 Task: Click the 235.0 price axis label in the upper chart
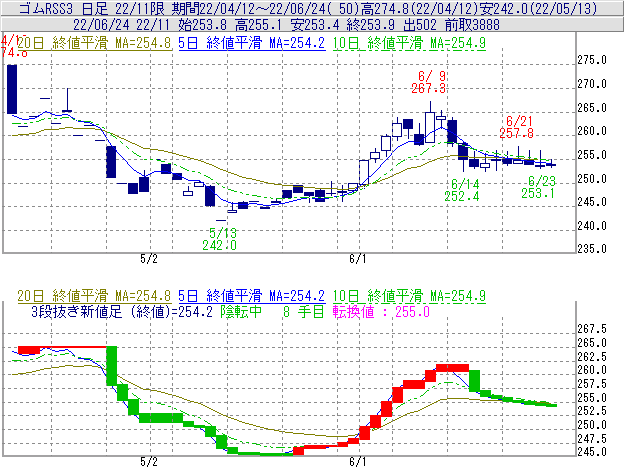pos(592,249)
